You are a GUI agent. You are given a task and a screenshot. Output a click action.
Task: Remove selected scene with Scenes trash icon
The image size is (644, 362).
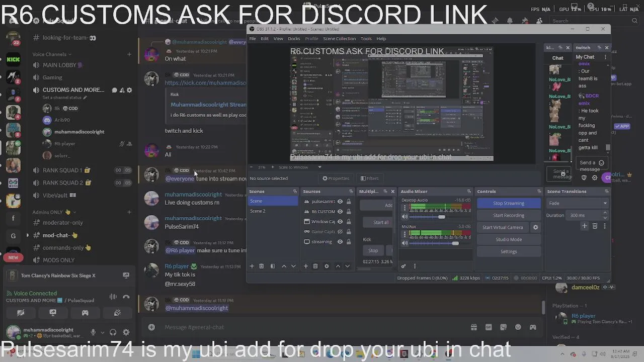point(261,266)
